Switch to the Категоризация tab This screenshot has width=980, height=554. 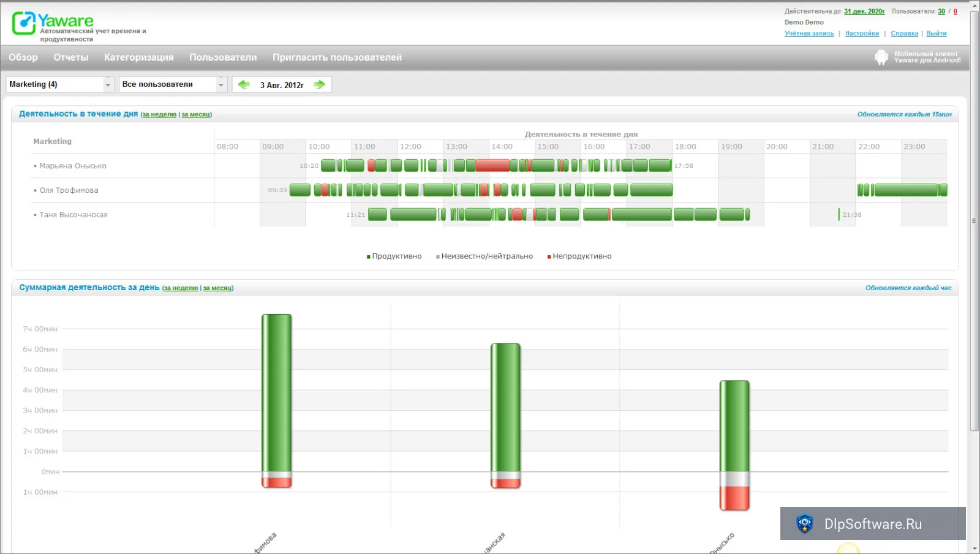(139, 58)
